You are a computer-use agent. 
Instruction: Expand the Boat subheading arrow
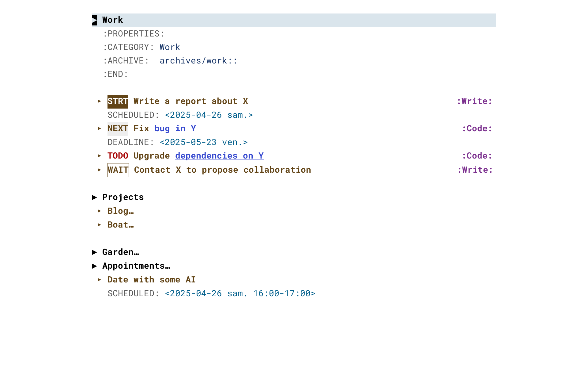(100, 225)
